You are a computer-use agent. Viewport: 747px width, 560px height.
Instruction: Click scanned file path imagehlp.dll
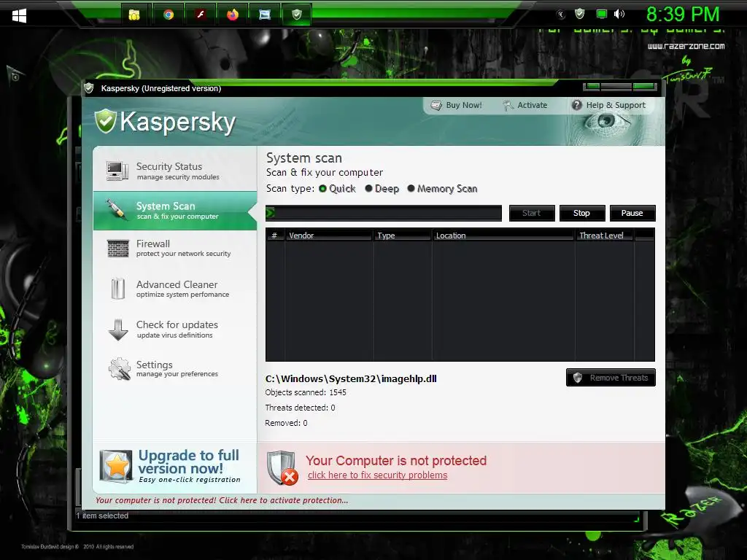pyautogui.click(x=351, y=378)
